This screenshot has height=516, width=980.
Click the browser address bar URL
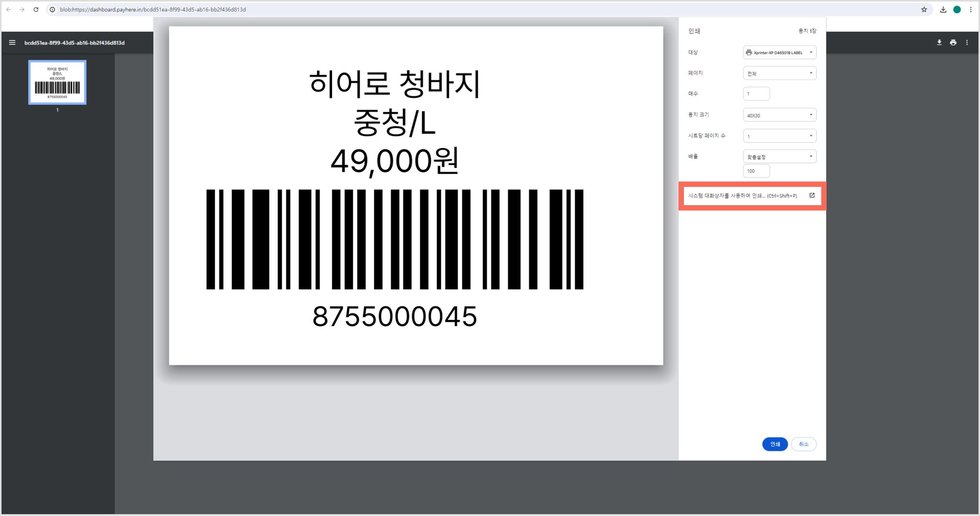(153, 10)
